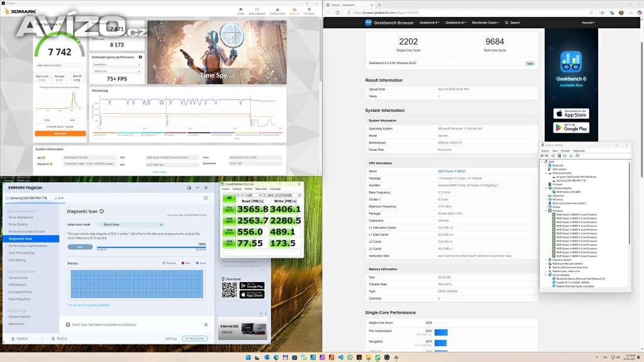Open the drive selection dropdown in CrystalDiskMark

tap(282, 195)
